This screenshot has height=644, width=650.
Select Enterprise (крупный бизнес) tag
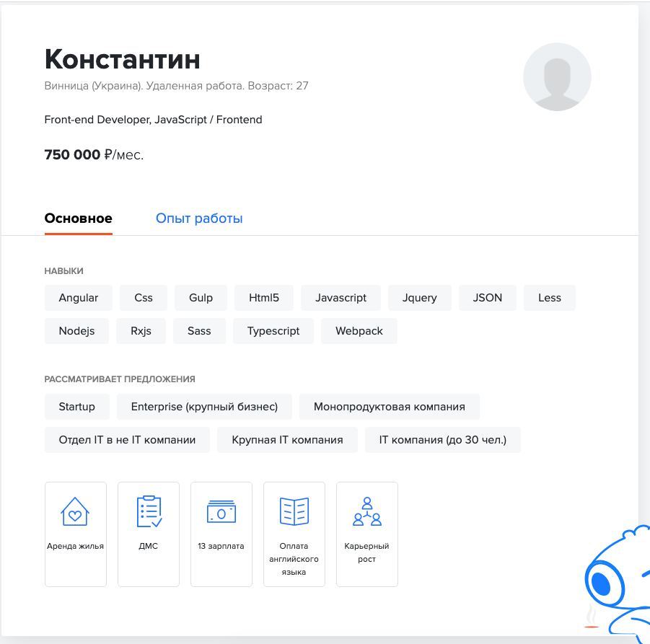[x=204, y=407]
